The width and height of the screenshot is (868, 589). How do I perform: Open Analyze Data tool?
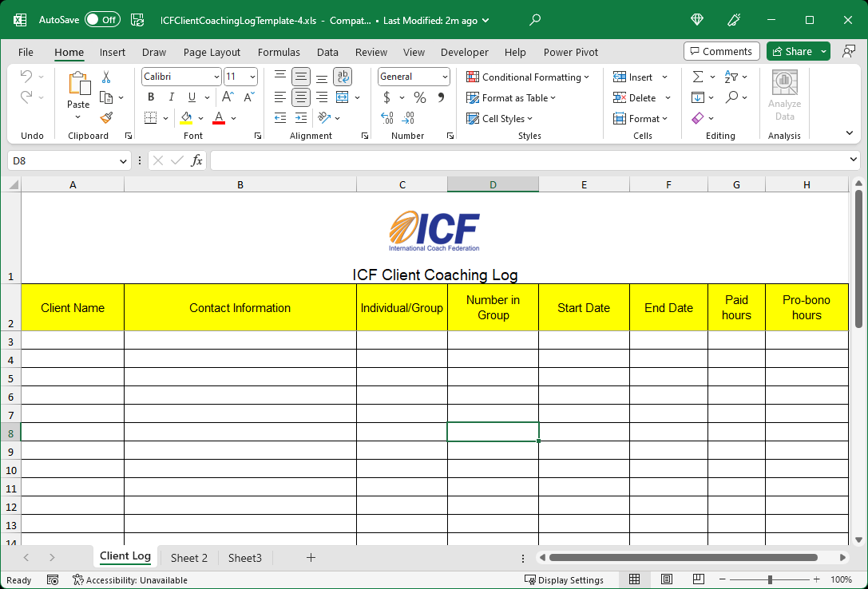click(x=784, y=96)
